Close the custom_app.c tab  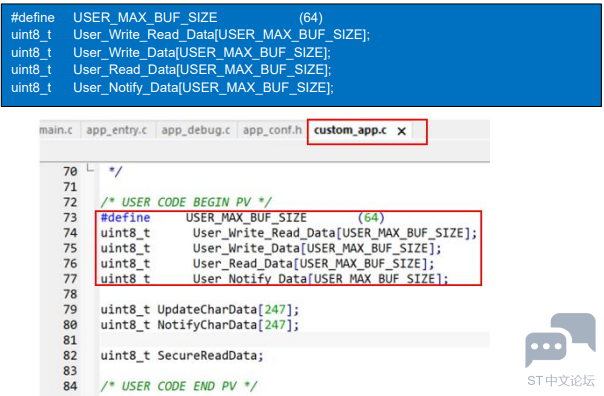(x=401, y=131)
